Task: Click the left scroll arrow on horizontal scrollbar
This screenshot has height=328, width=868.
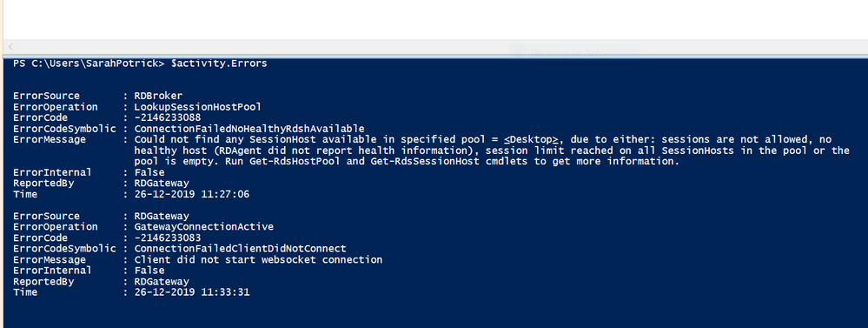Action: [x=10, y=47]
